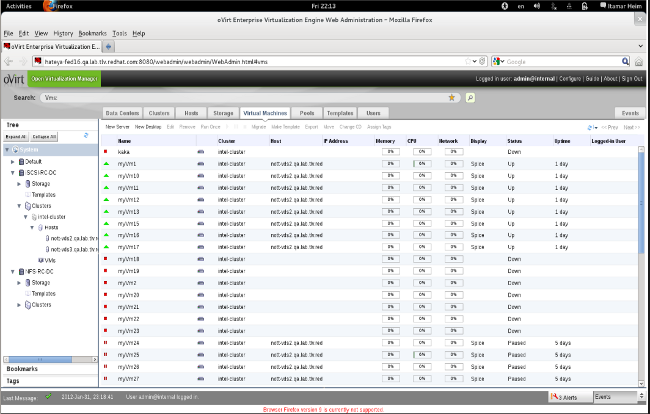This screenshot has height=414, width=650.
Task: Bookmark the search query with the gold star
Action: pos(452,97)
